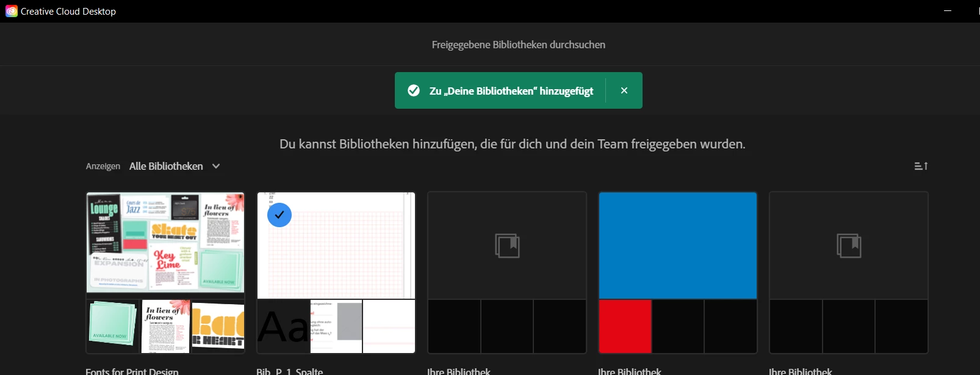Click the 'Aa' font preview tile
This screenshot has width=980, height=375.
pyautogui.click(x=284, y=326)
